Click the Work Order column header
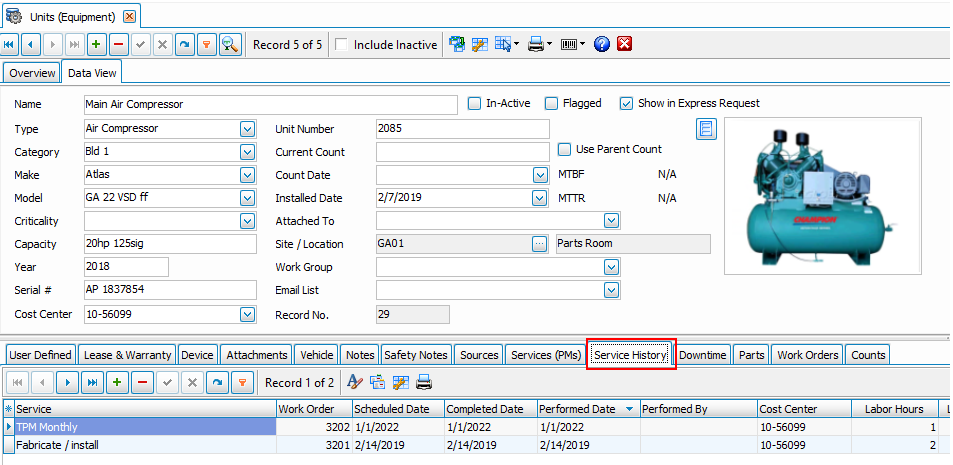Viewport: 953px width, 465px height. pyautogui.click(x=314, y=409)
